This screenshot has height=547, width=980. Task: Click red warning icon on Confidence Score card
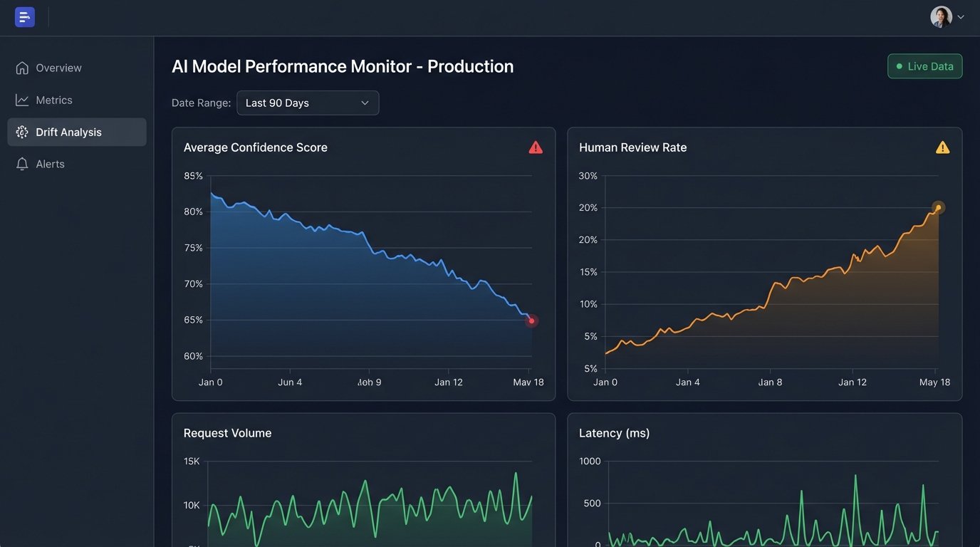(x=536, y=147)
